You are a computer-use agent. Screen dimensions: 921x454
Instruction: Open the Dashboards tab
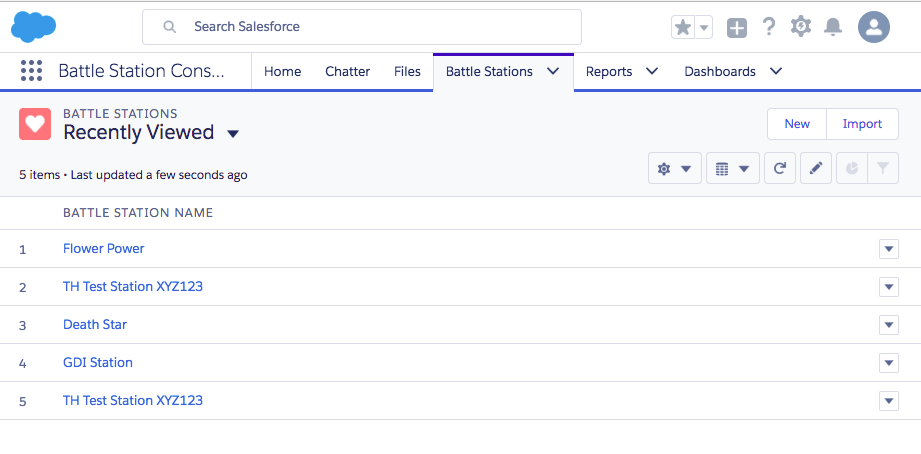pyautogui.click(x=720, y=72)
